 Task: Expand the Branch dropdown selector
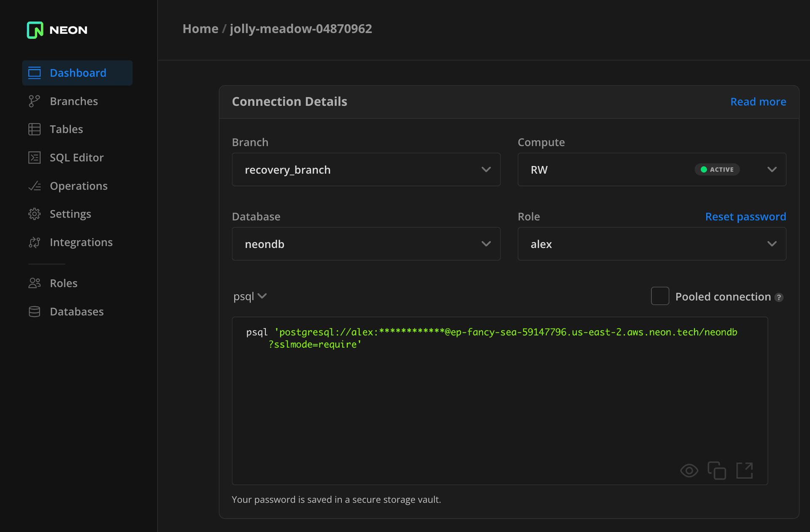point(486,170)
